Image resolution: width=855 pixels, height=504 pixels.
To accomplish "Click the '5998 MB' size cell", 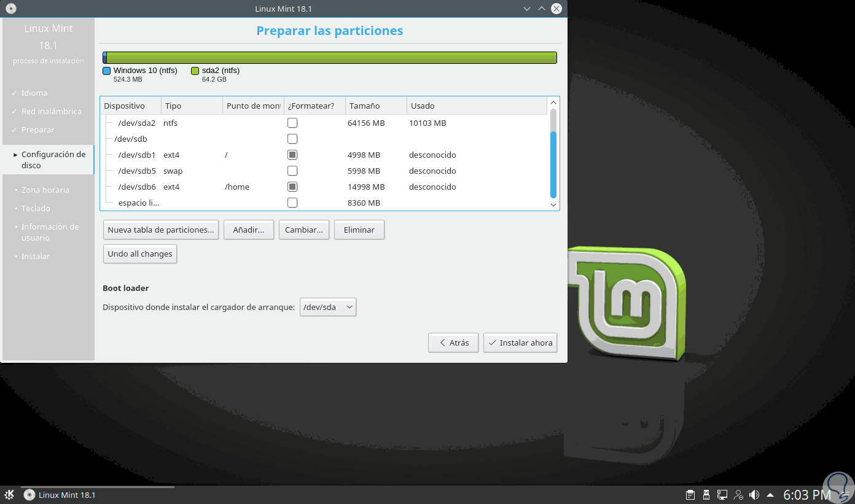I will tap(364, 171).
